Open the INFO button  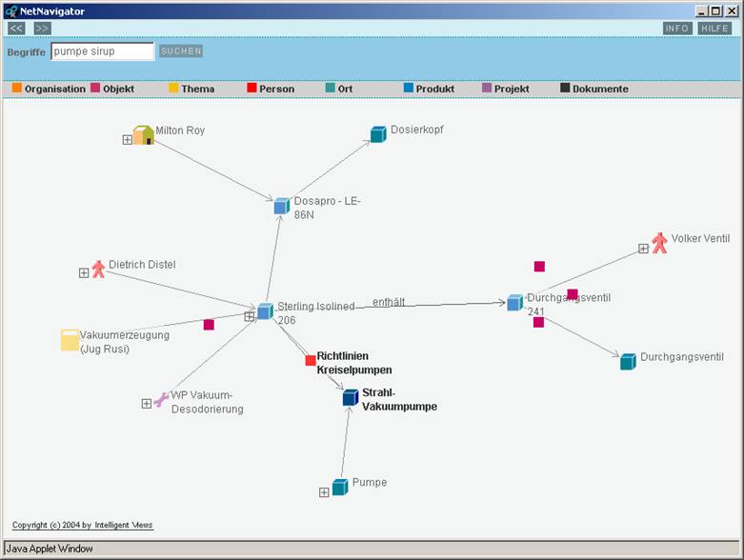click(x=677, y=29)
